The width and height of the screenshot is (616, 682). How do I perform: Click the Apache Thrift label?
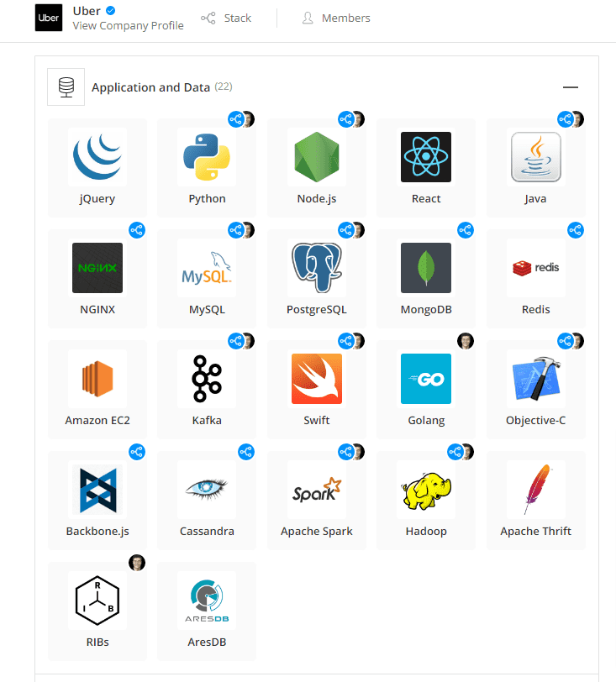pyautogui.click(x=536, y=532)
